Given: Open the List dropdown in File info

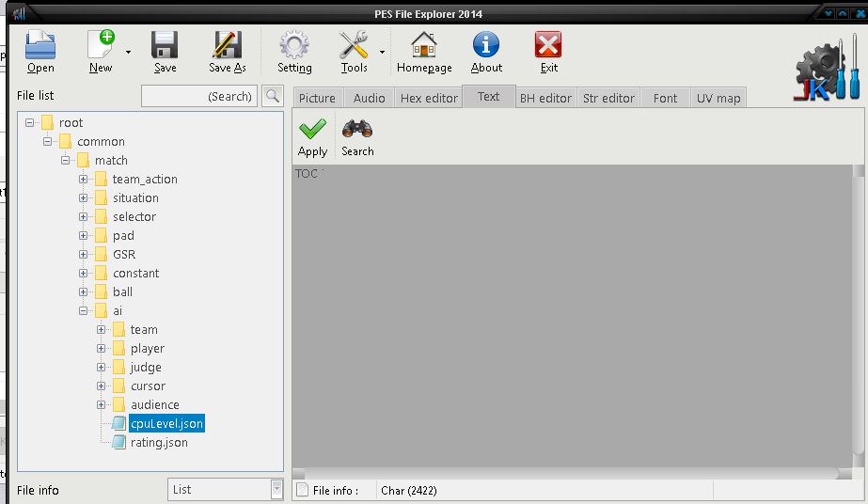Looking at the screenshot, I should pyautogui.click(x=276, y=489).
